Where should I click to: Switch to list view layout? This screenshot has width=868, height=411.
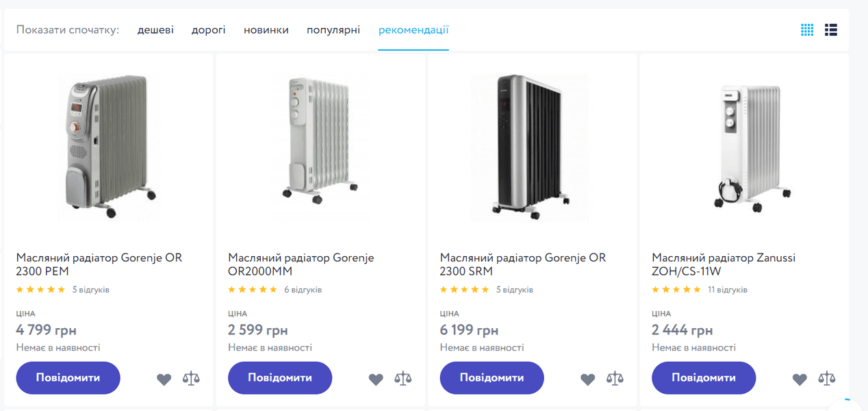click(830, 29)
